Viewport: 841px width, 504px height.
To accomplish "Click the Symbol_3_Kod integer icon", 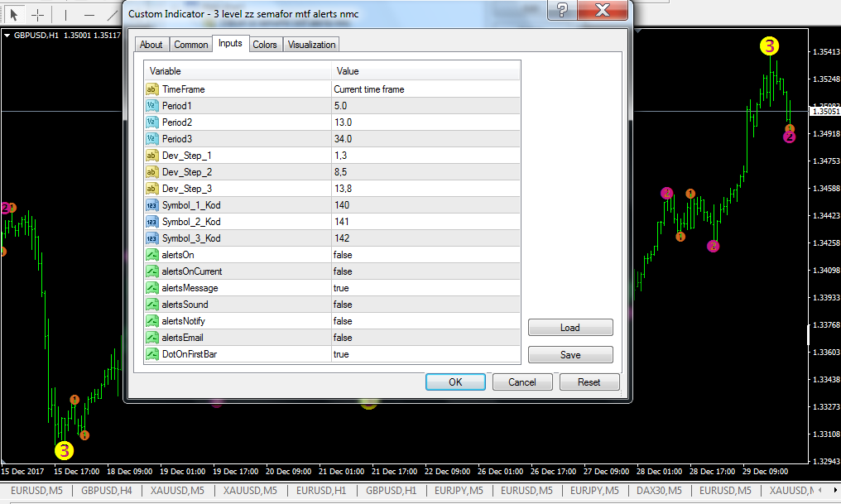I will [x=151, y=238].
